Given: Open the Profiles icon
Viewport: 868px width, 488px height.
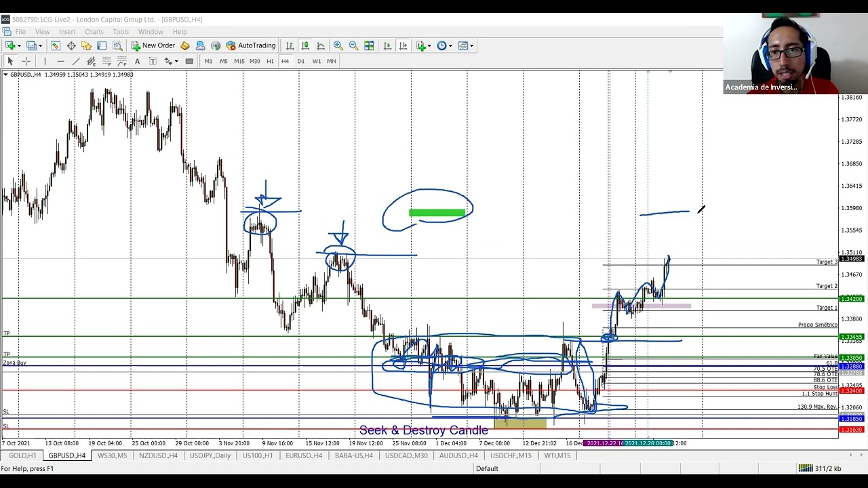Looking at the screenshot, I should point(32,45).
